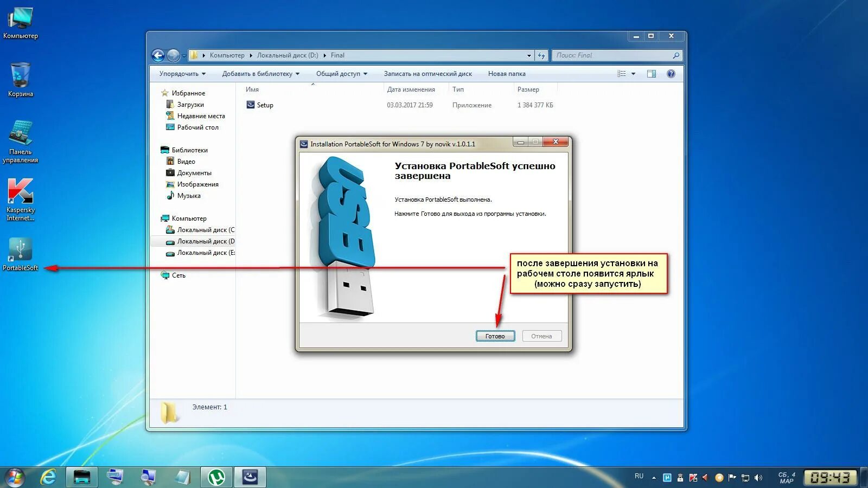Launch Internet Explorer from the taskbar

click(48, 477)
